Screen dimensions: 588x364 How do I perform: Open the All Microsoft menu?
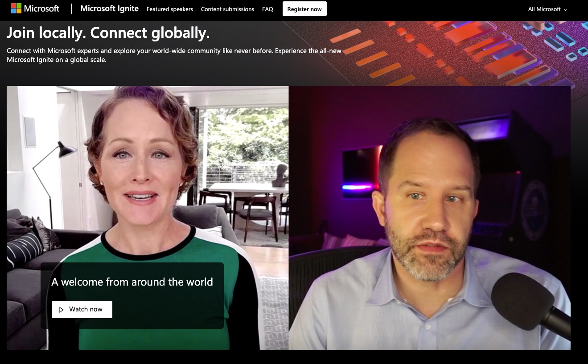coord(548,9)
